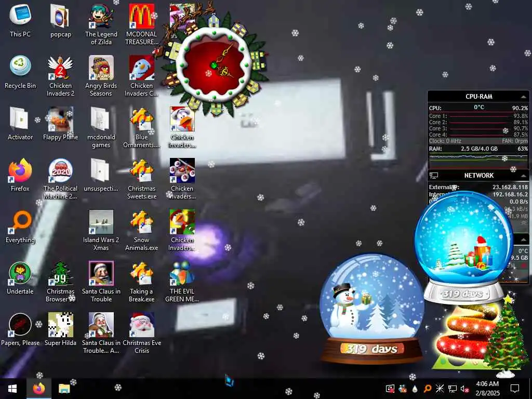Select the Super Hilda icon
Viewport: 532px width, 399px height.
point(60,329)
